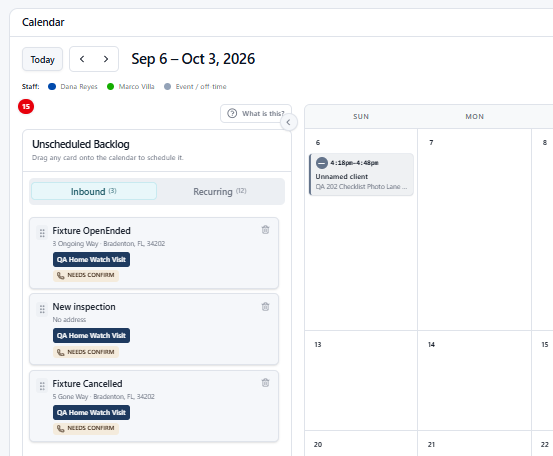Click the Event / off-time legend label

pos(201,86)
